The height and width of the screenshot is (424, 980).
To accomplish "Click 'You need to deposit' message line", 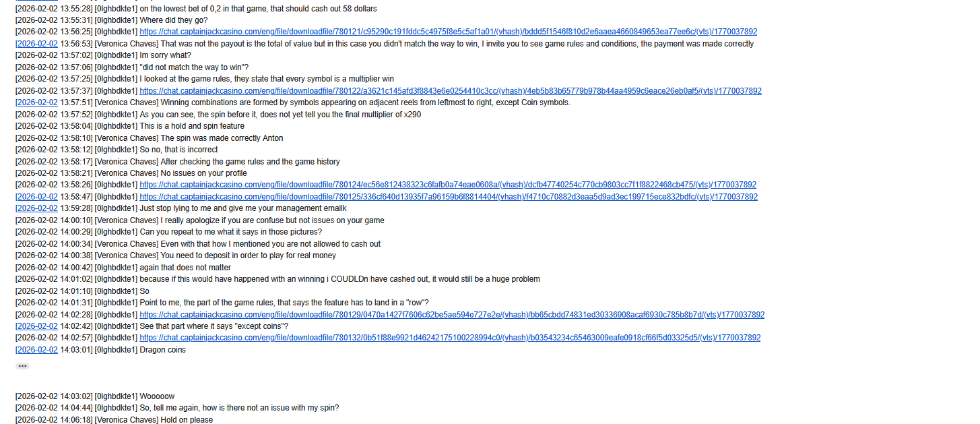I will point(248,255).
